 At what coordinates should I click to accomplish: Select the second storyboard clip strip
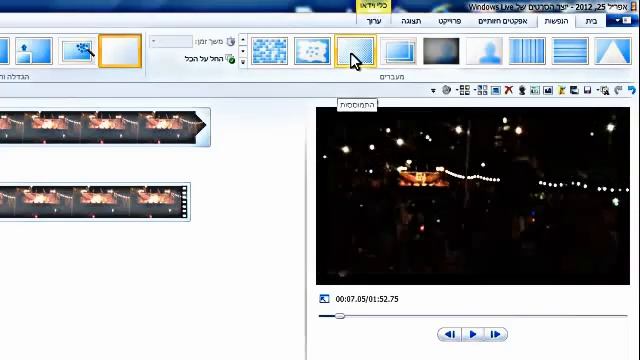click(x=95, y=202)
